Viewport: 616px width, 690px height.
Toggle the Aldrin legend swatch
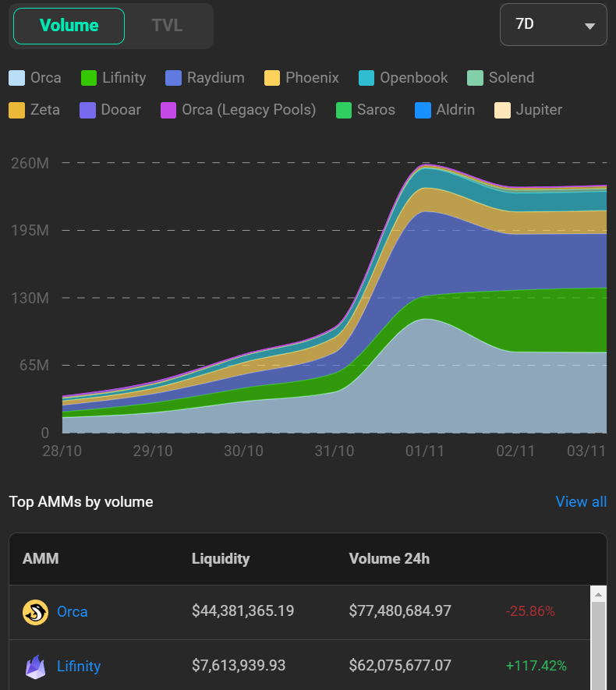[423, 110]
